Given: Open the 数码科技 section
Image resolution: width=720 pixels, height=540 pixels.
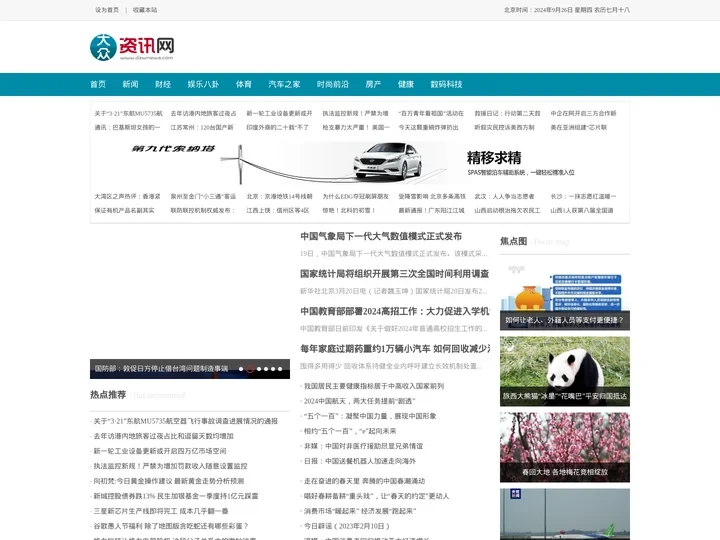Looking at the screenshot, I should [446, 84].
